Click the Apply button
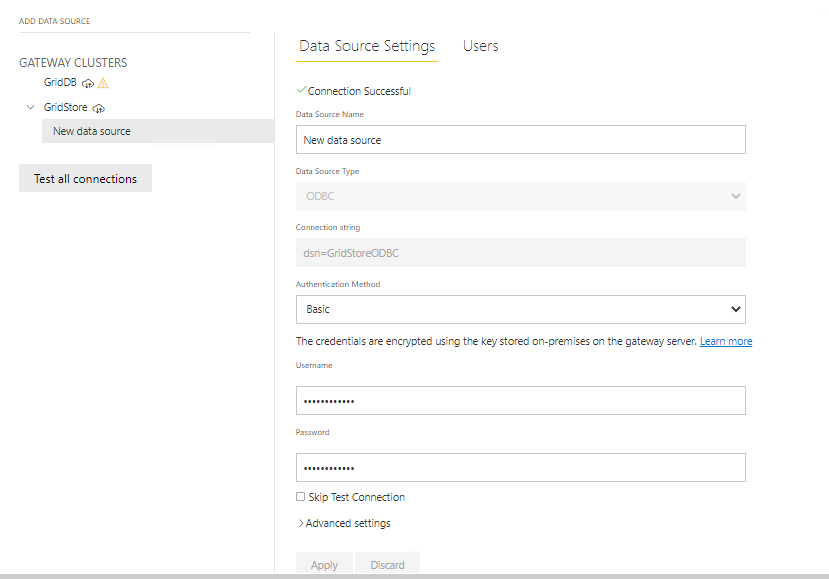829x579 pixels. pyautogui.click(x=324, y=565)
